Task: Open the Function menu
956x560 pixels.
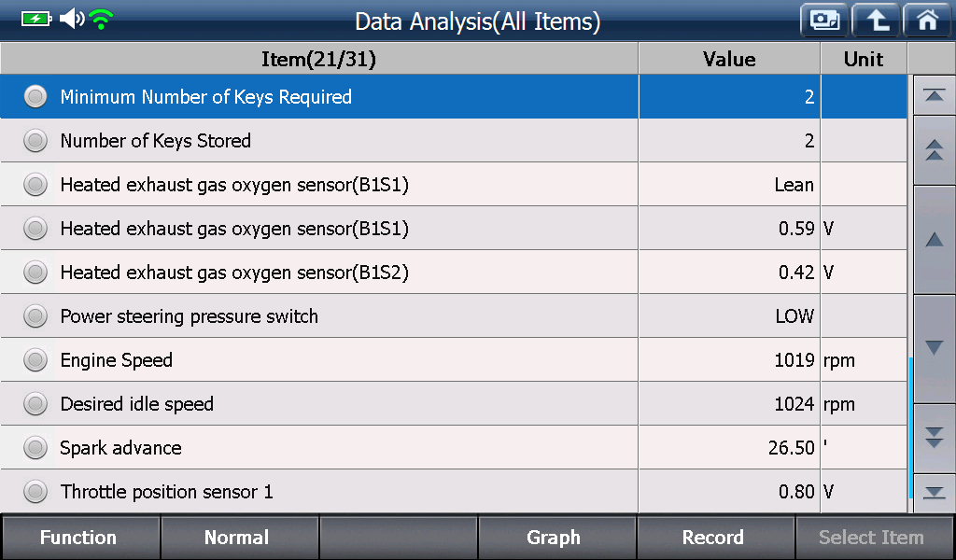Action: point(80,538)
